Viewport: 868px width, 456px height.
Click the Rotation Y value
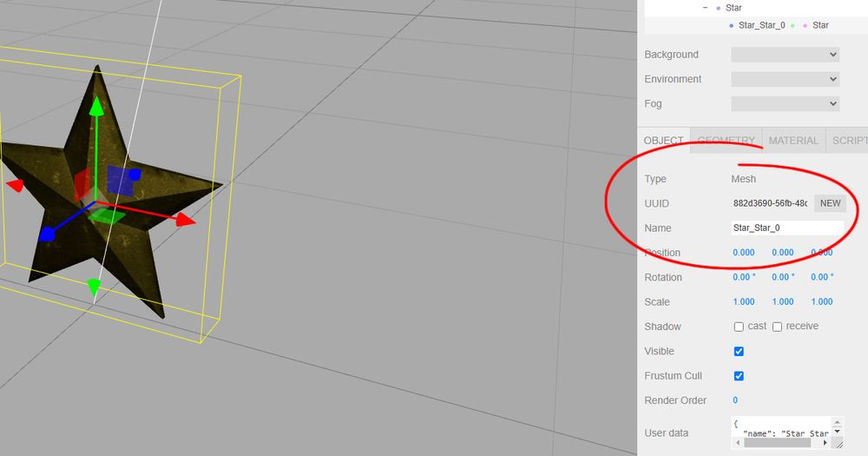click(783, 277)
